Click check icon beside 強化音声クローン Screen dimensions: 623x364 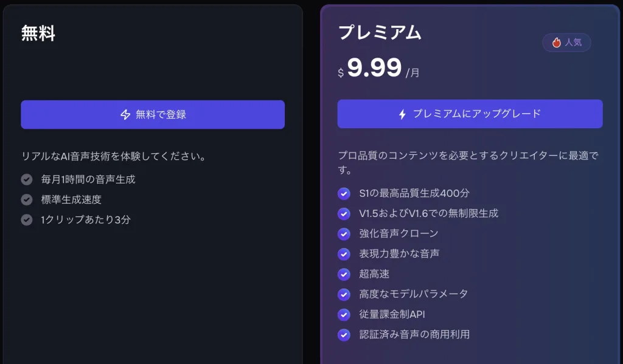click(x=344, y=234)
